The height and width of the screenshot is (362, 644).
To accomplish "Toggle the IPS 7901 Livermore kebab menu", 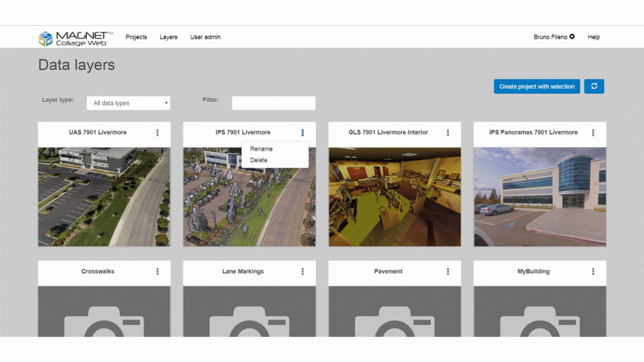I will coord(303,133).
